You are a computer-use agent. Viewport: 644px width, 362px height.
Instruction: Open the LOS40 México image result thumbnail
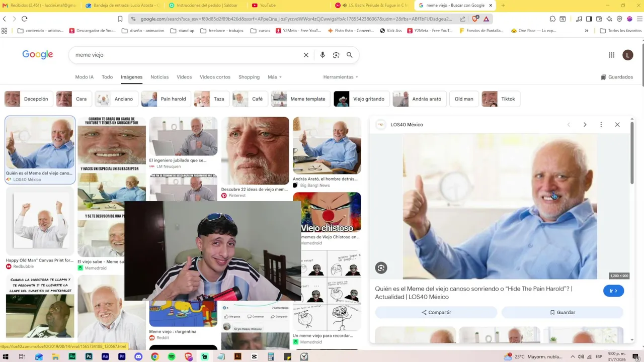pos(40,143)
